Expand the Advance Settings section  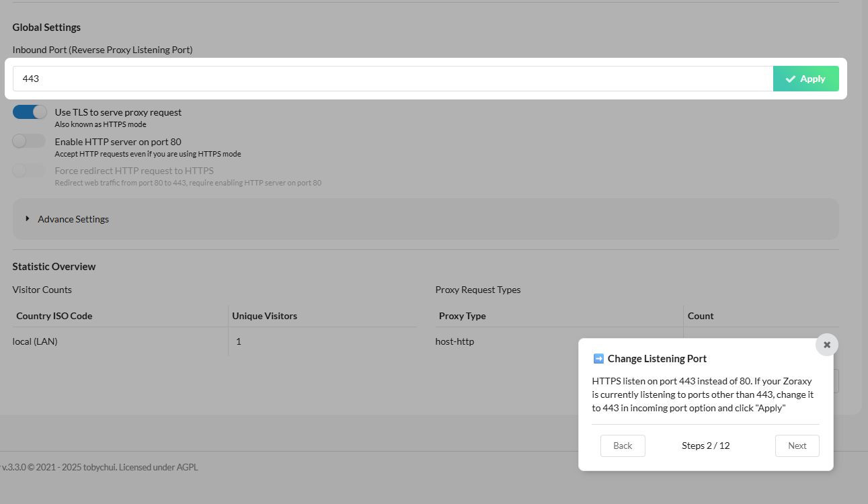pyautogui.click(x=73, y=219)
